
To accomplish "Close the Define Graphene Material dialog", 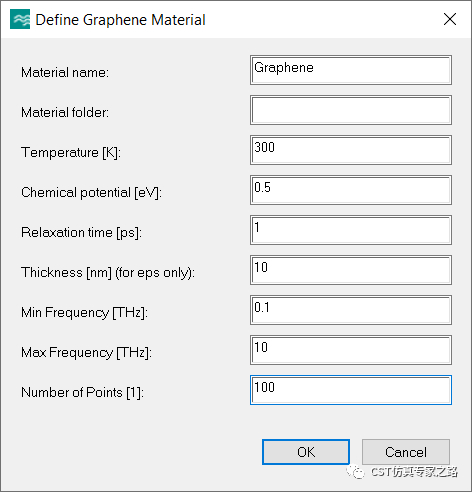I will [x=450, y=19].
